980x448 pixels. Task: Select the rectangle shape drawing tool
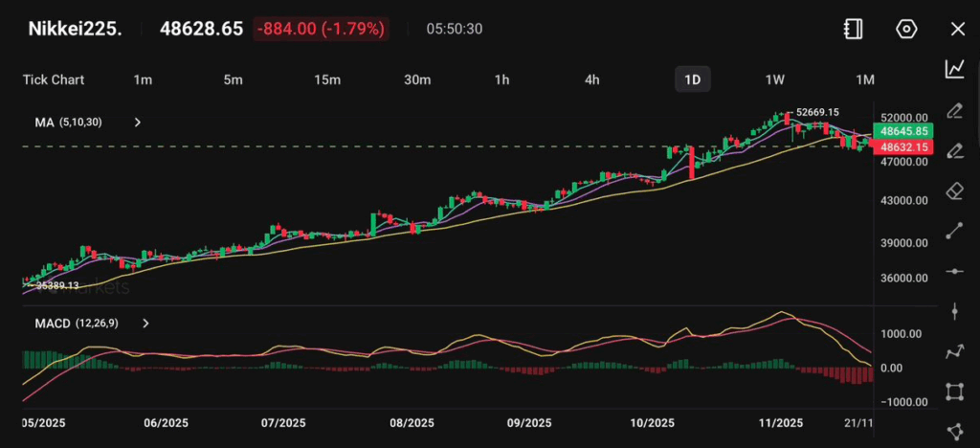pyautogui.click(x=954, y=392)
